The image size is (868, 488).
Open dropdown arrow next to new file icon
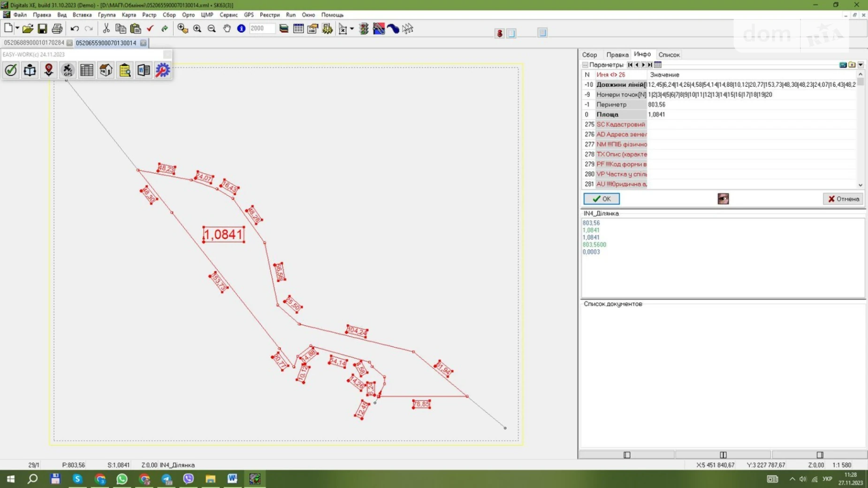[17, 29]
